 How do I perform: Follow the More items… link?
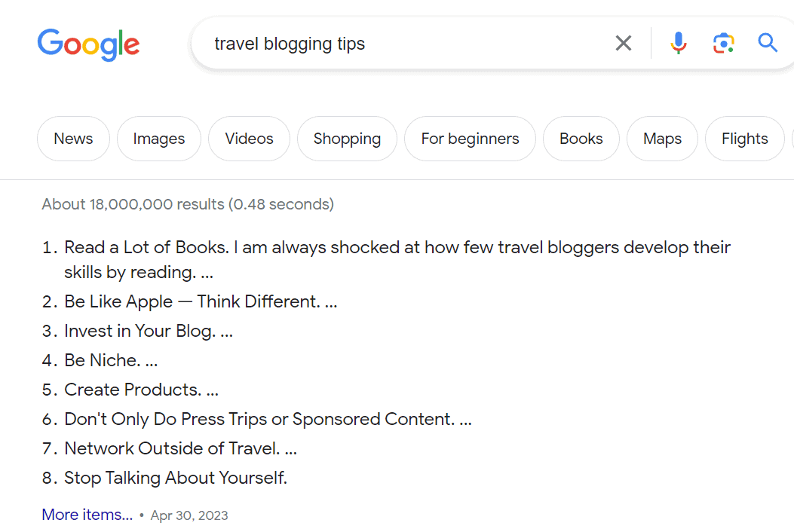click(87, 515)
